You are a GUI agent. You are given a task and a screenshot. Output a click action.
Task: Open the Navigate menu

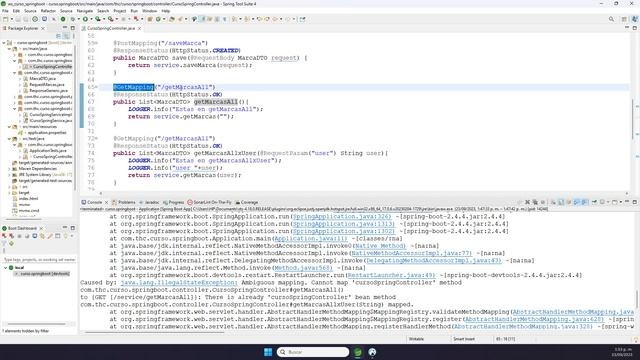point(85,11)
